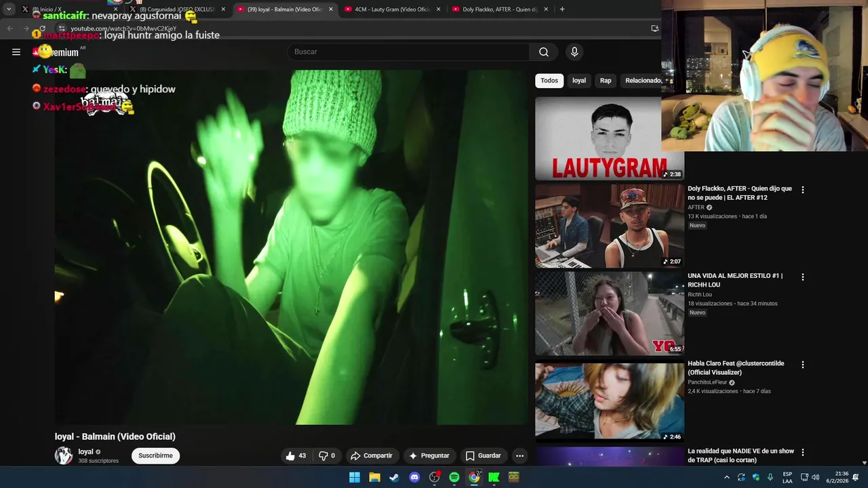
Task: Select the loyal filter chip
Action: (x=579, y=81)
